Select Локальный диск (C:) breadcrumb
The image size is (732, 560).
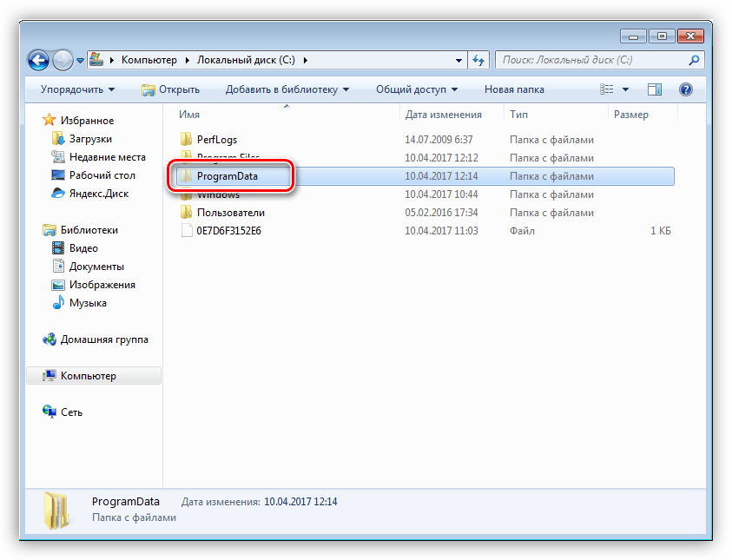pos(246,60)
